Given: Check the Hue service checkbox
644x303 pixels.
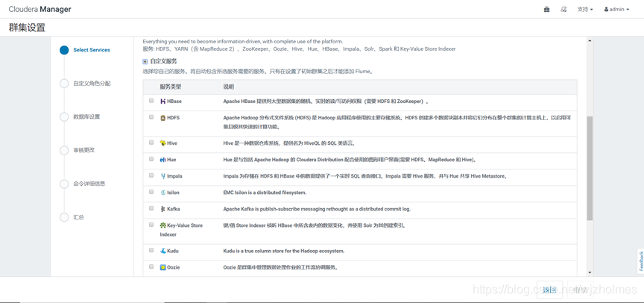Looking at the screenshot, I should 151,159.
